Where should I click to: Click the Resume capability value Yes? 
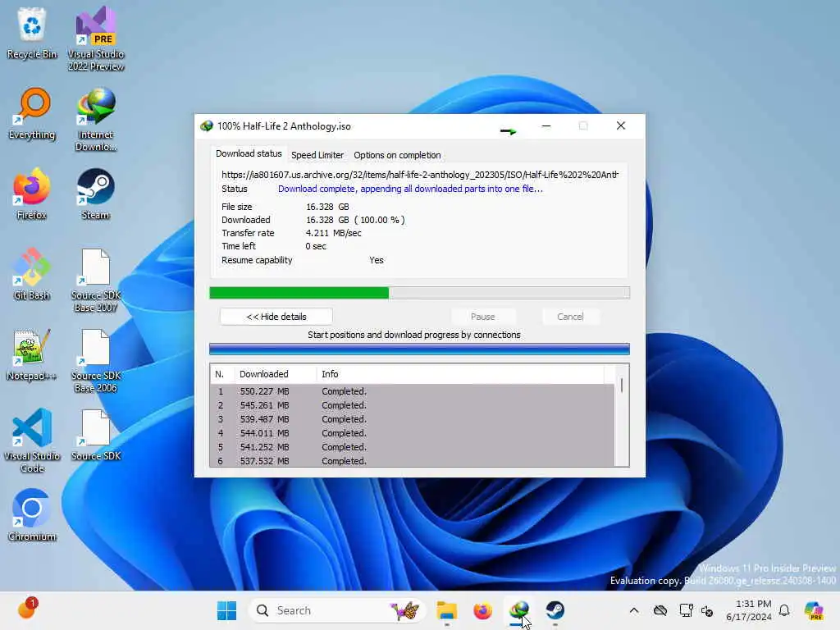(x=376, y=260)
